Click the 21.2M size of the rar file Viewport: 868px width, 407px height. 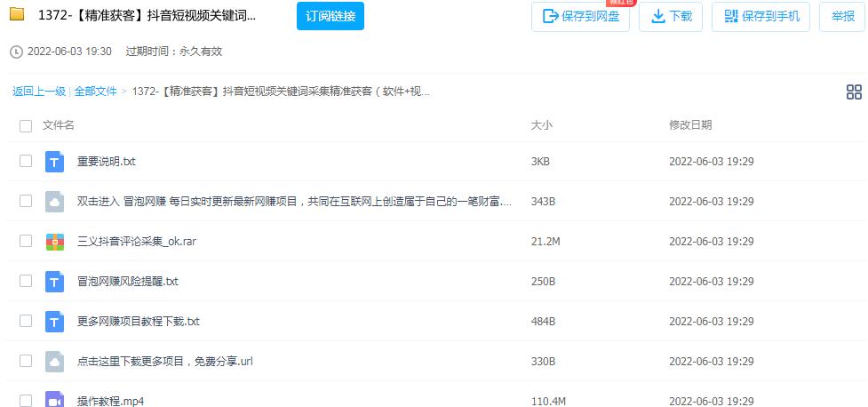tap(545, 242)
